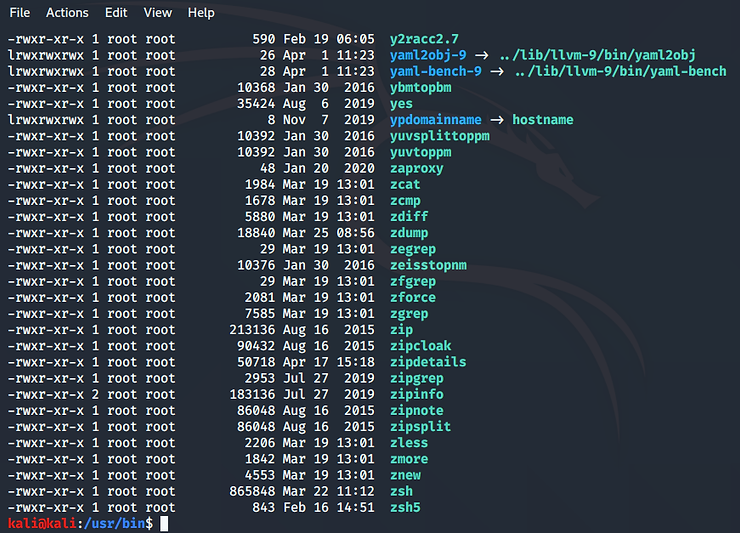Click the yuvtoppm file name
This screenshot has height=533, width=740.
[x=420, y=152]
